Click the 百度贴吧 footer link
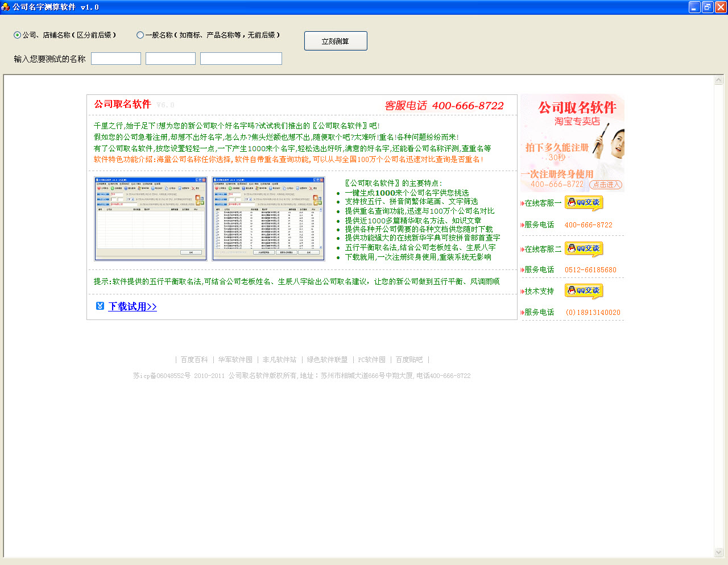 [x=408, y=359]
